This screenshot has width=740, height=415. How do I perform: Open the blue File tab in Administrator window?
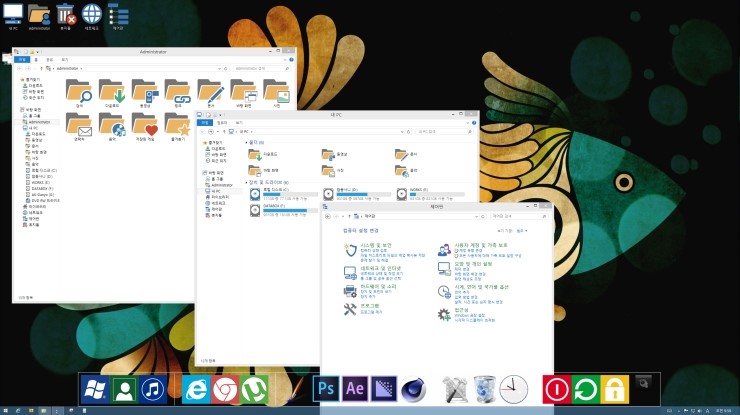coord(22,60)
